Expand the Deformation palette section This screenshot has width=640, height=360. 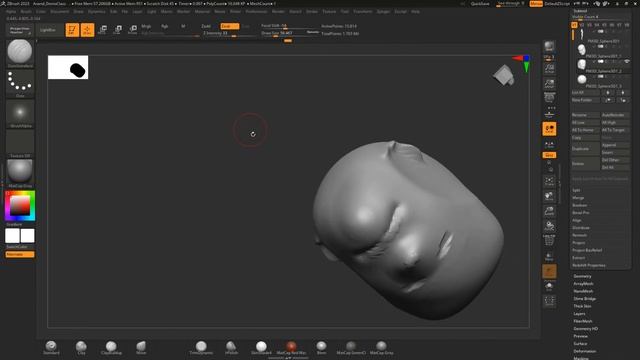(585, 351)
